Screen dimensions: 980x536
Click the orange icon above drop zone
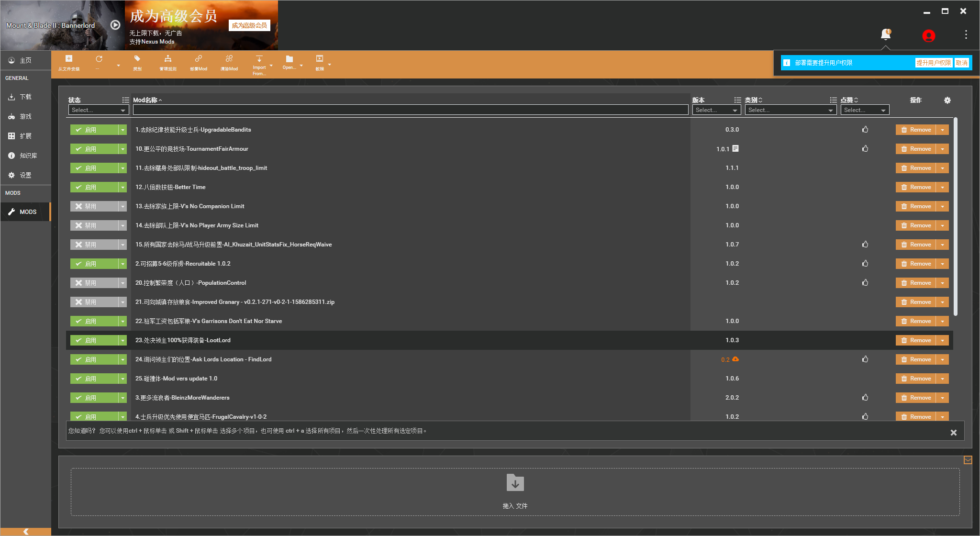pyautogui.click(x=968, y=460)
